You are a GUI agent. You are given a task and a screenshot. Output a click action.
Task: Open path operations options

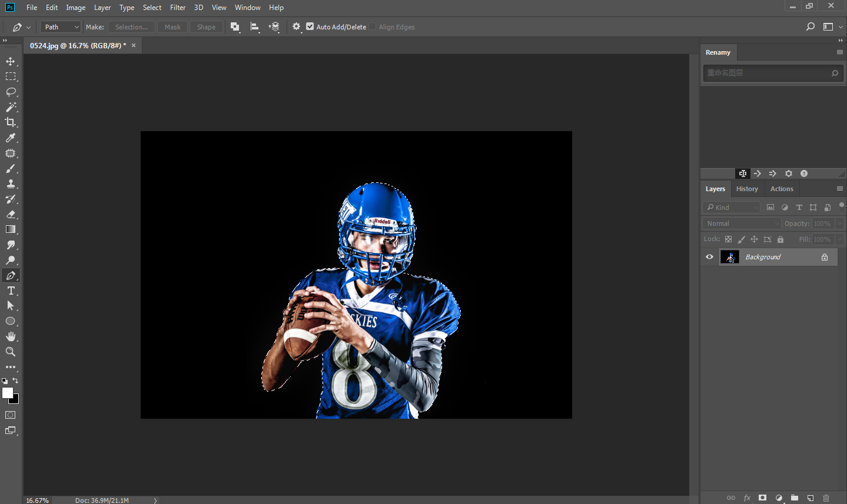tap(235, 27)
